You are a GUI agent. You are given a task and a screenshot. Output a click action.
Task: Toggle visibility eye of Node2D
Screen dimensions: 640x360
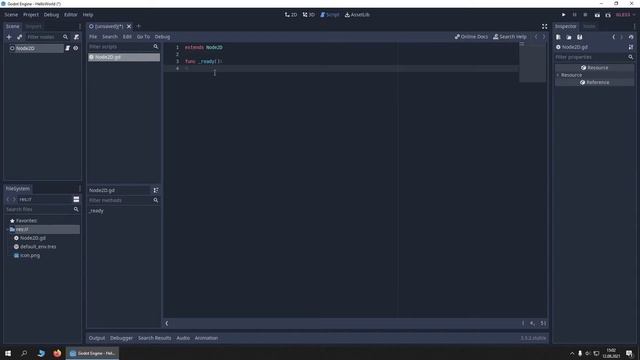click(x=76, y=48)
